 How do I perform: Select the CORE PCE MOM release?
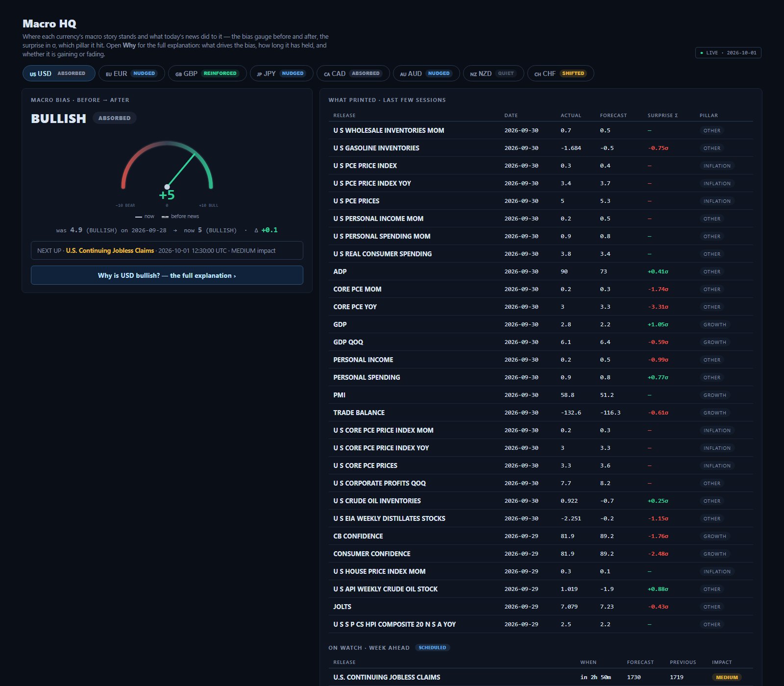point(540,289)
